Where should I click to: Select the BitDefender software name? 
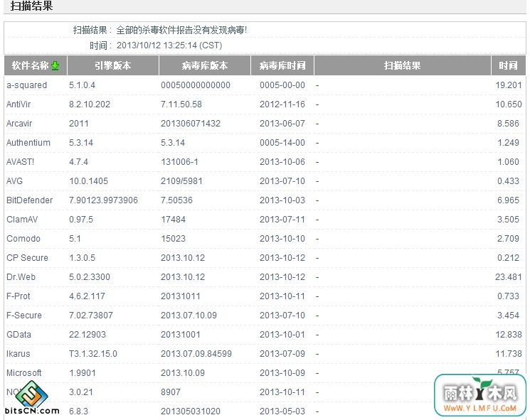click(30, 200)
